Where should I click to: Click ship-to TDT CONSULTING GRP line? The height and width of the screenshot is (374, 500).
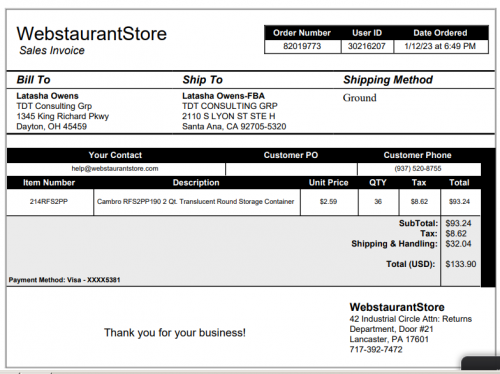[230, 106]
